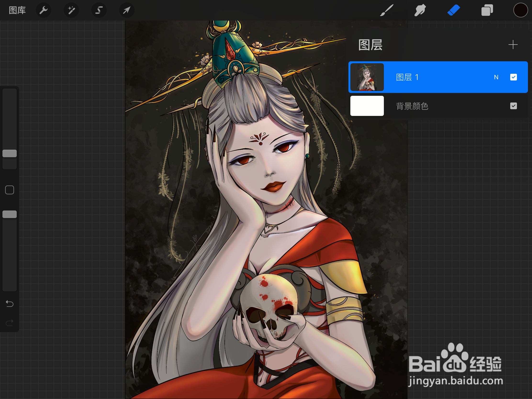The width and height of the screenshot is (532, 399).
Task: Open the 图库 gallery
Action: click(x=17, y=10)
